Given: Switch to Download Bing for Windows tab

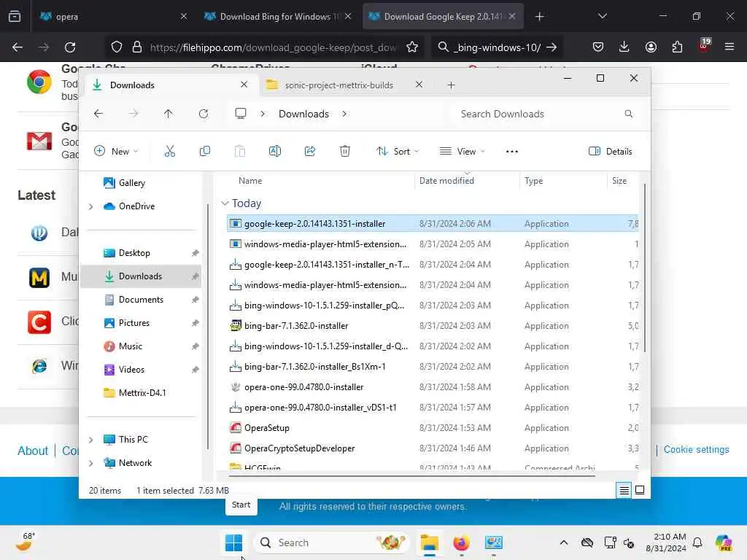Looking at the screenshot, I should [278, 16].
